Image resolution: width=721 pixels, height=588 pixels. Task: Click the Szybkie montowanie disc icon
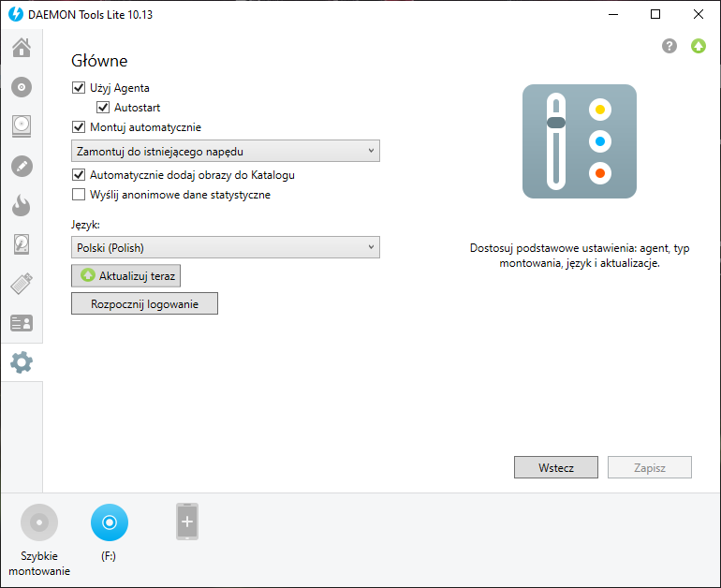39,522
